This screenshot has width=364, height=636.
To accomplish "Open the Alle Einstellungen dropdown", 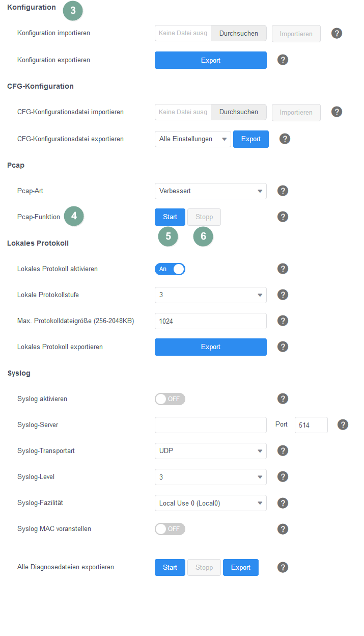I will [193, 139].
